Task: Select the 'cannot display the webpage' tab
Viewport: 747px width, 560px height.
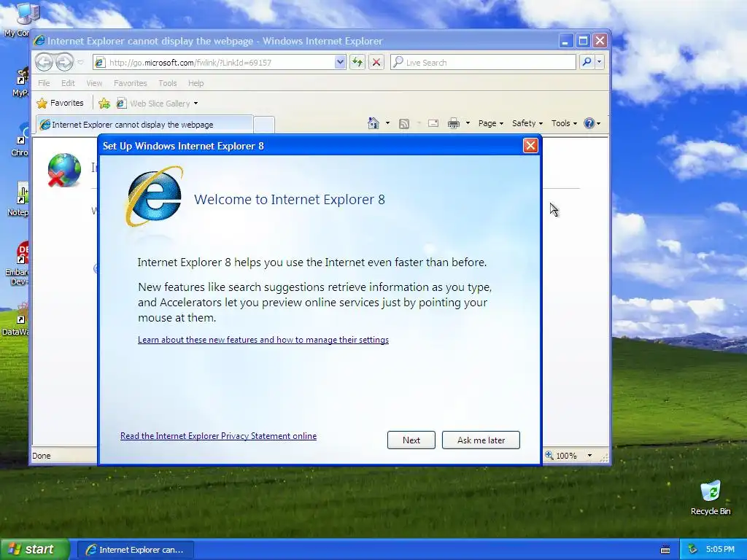Action: tap(144, 124)
